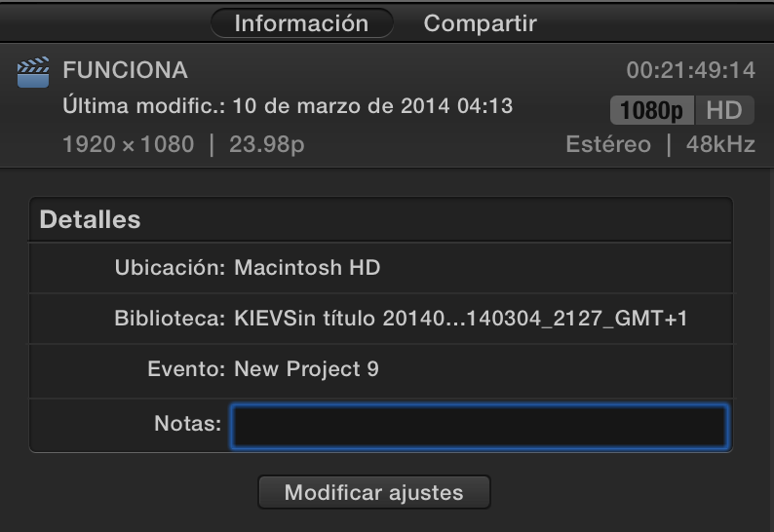The image size is (774, 532).
Task: Click the Última modific. date text
Action: click(x=288, y=105)
